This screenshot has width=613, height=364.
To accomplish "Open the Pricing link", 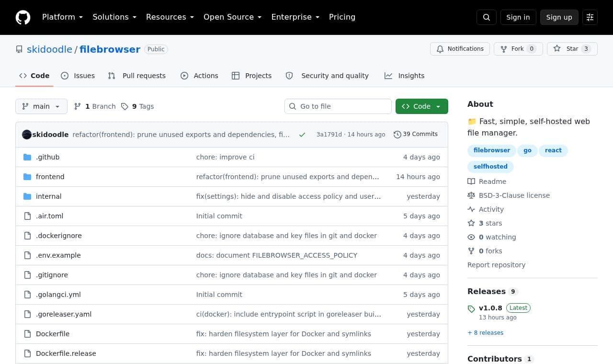I will coord(342,17).
